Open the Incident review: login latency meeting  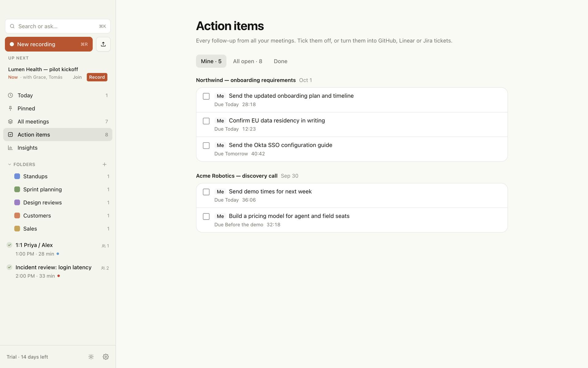58,271
